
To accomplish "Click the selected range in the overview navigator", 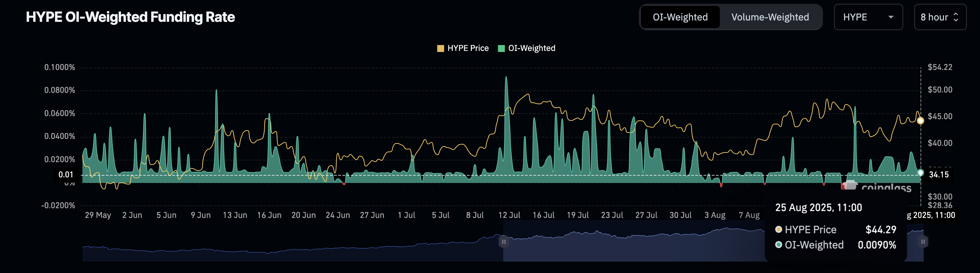I will click(x=713, y=241).
